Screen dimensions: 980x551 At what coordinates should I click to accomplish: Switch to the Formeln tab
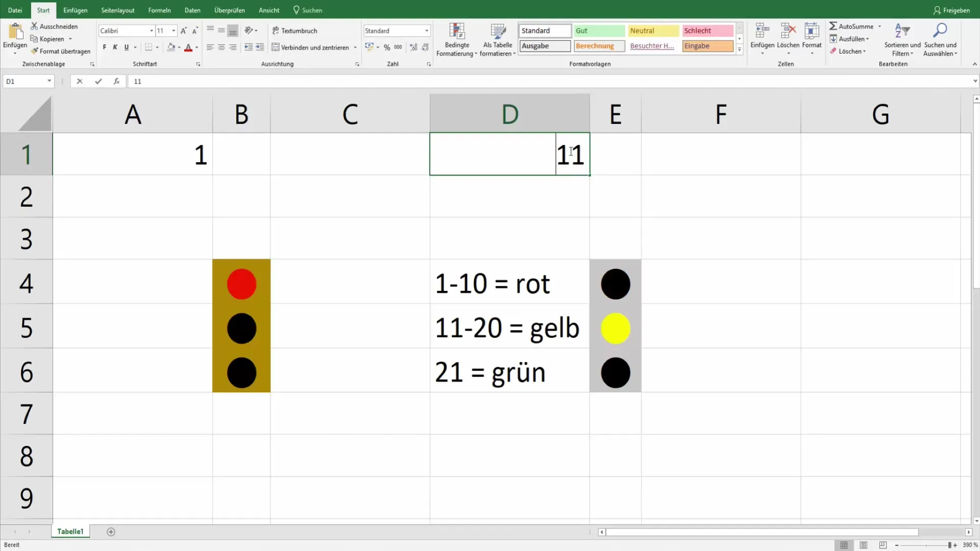click(159, 10)
